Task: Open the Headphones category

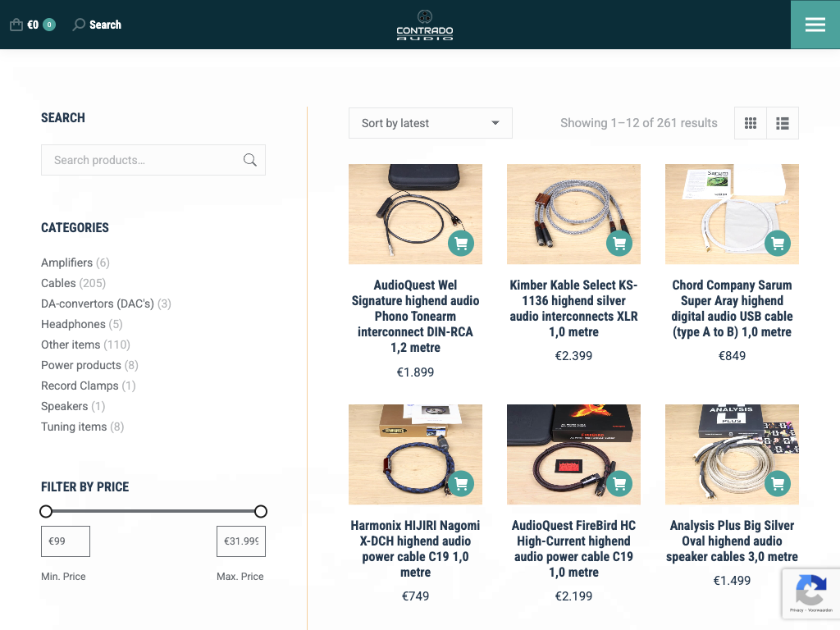Action: [73, 324]
